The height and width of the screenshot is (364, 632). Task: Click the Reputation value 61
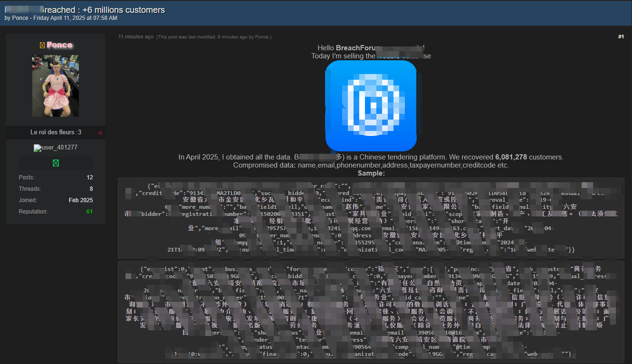click(90, 212)
